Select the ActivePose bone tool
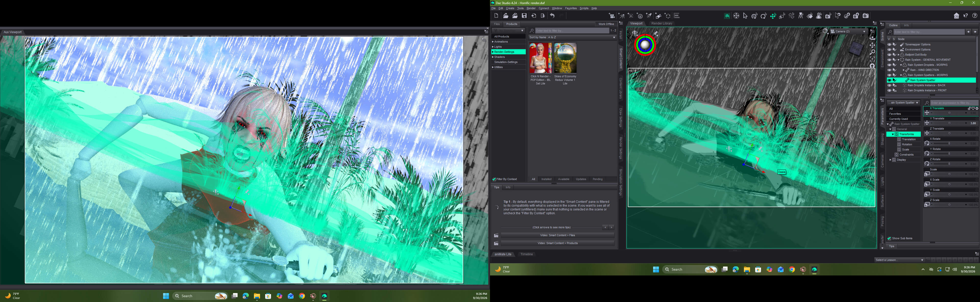Image resolution: width=980 pixels, height=302 pixels. pos(792,16)
